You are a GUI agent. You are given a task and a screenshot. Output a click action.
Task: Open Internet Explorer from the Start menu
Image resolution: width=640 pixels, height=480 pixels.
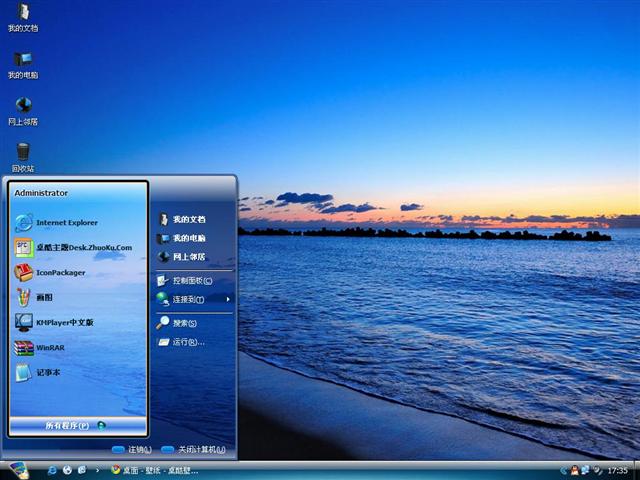66,222
